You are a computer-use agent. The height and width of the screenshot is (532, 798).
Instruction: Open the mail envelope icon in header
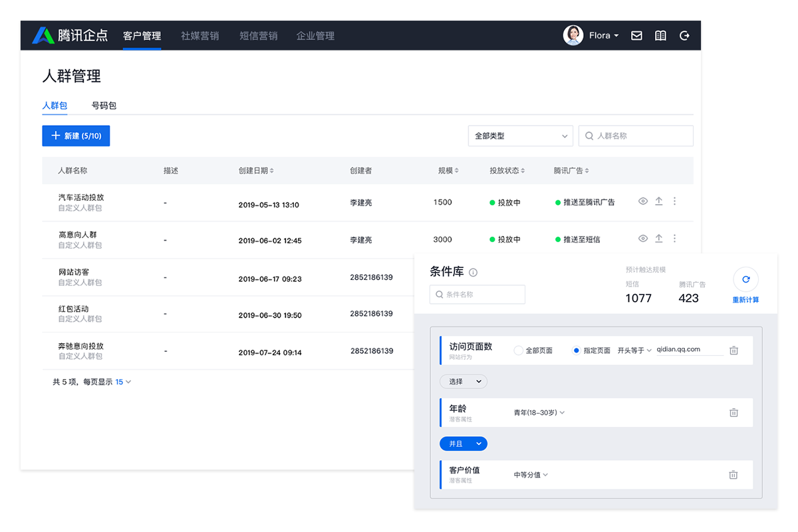point(636,36)
